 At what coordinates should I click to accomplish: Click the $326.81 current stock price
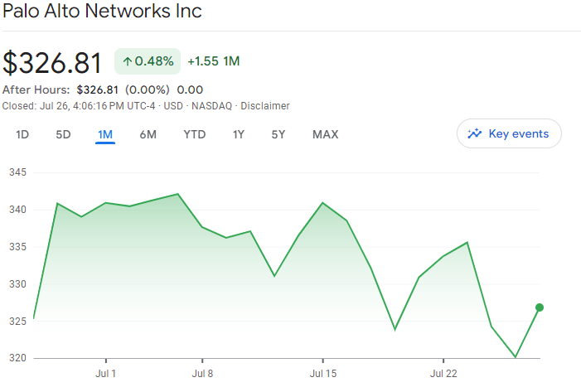coord(52,63)
